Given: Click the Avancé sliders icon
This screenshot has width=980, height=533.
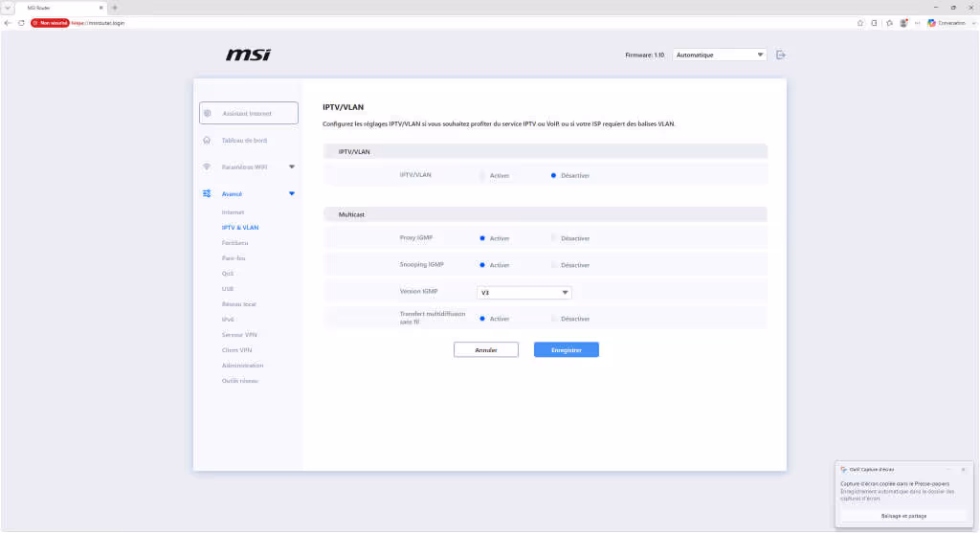Looking at the screenshot, I should (x=207, y=193).
